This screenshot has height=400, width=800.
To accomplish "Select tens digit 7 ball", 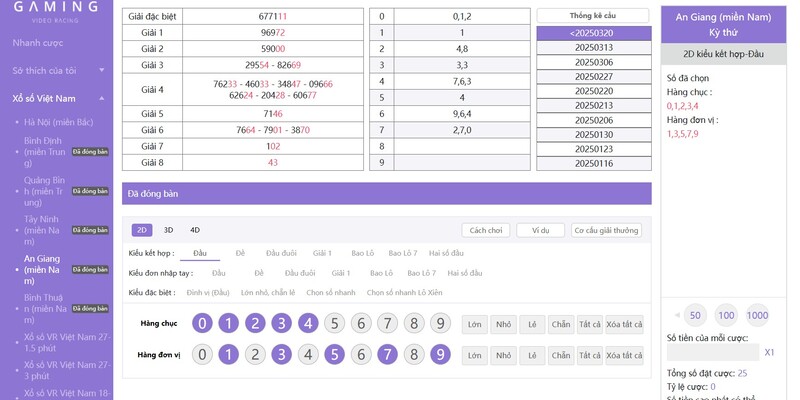I will [388, 323].
